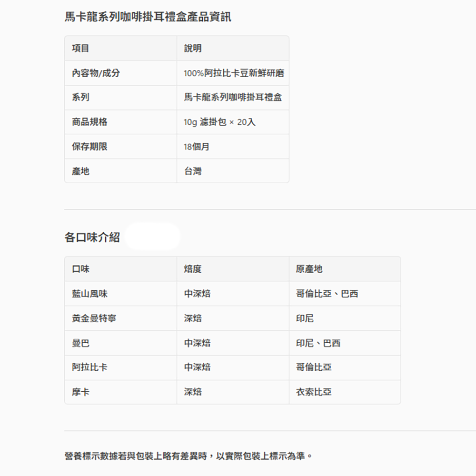Click the 黃金曼特寧 flavor cell
476x476 pixels.
point(94,318)
